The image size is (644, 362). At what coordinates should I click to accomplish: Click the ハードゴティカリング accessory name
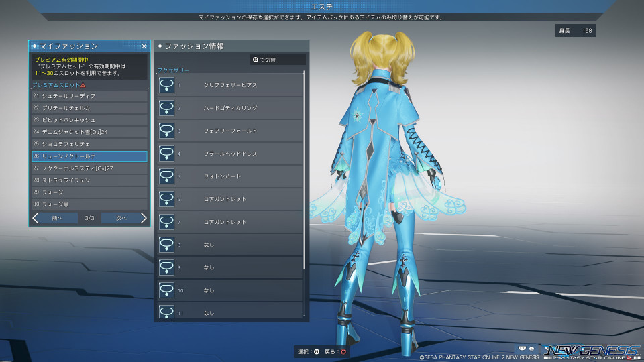230,108
